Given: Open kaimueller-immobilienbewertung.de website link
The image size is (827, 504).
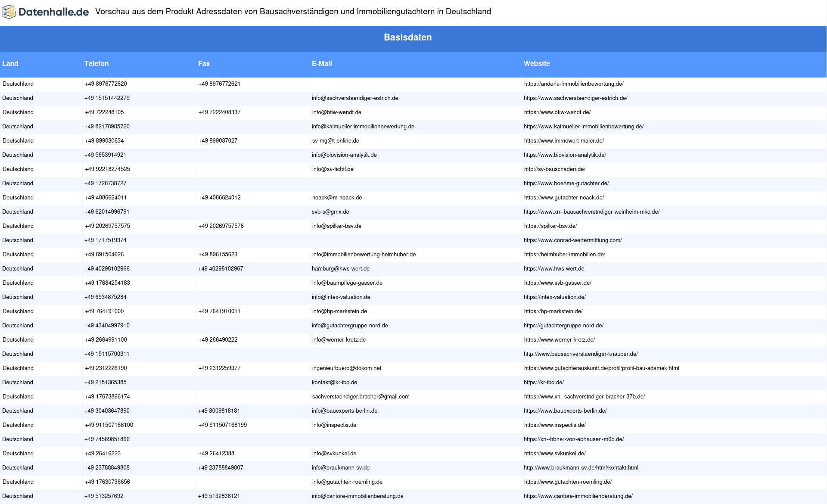Looking at the screenshot, I should tap(584, 127).
